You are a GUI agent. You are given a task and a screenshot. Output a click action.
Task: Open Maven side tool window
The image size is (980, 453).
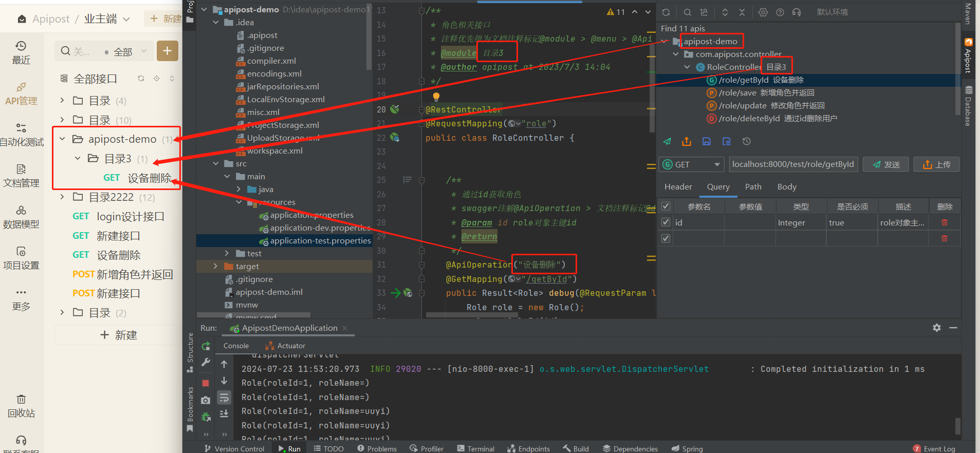(968, 13)
